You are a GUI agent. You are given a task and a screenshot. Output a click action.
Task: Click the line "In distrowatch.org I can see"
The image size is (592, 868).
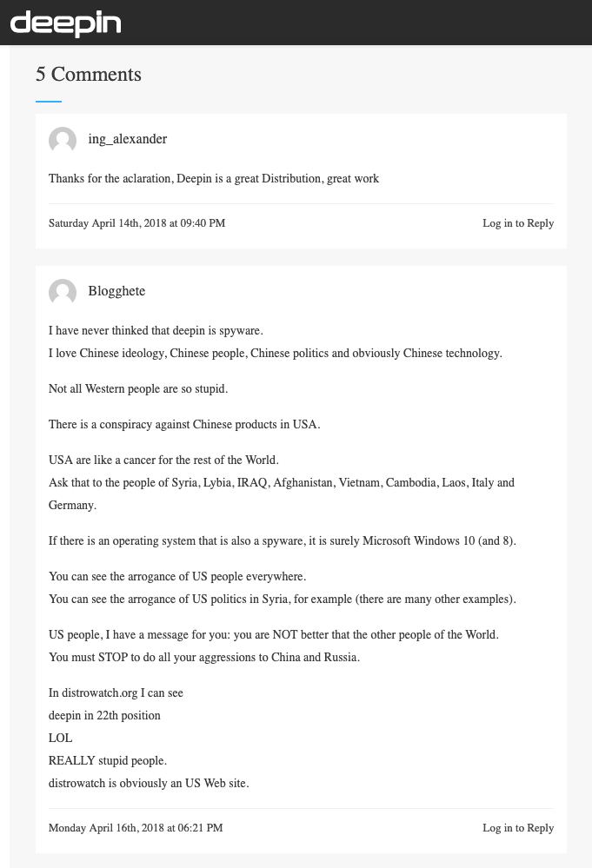coord(116,693)
